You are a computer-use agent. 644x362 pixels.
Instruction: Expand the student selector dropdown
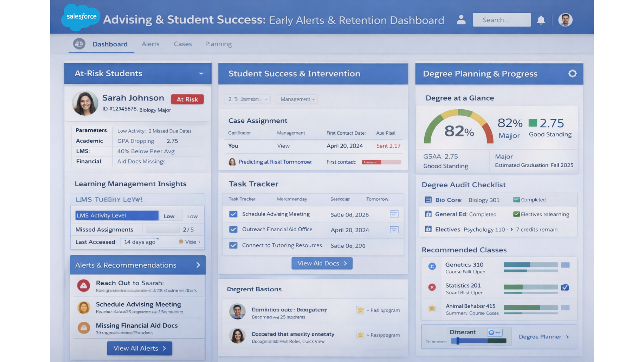click(247, 99)
